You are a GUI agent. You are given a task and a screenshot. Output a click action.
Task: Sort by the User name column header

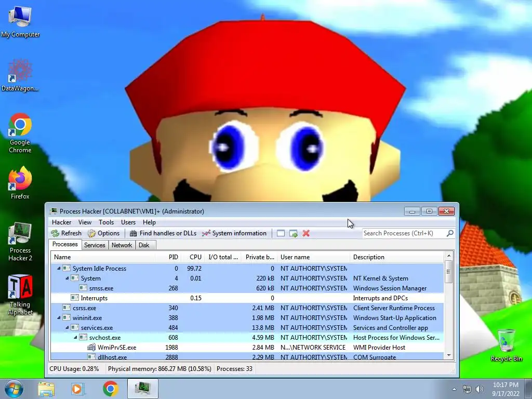pos(313,257)
